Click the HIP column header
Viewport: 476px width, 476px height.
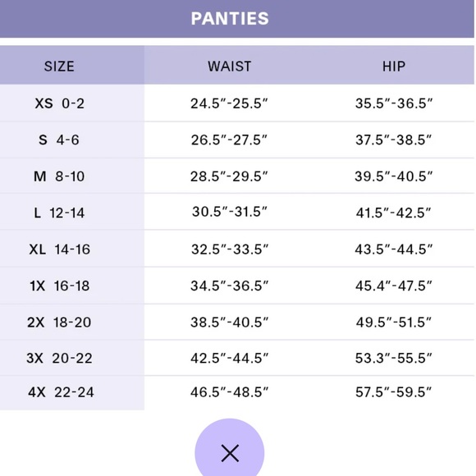point(394,66)
